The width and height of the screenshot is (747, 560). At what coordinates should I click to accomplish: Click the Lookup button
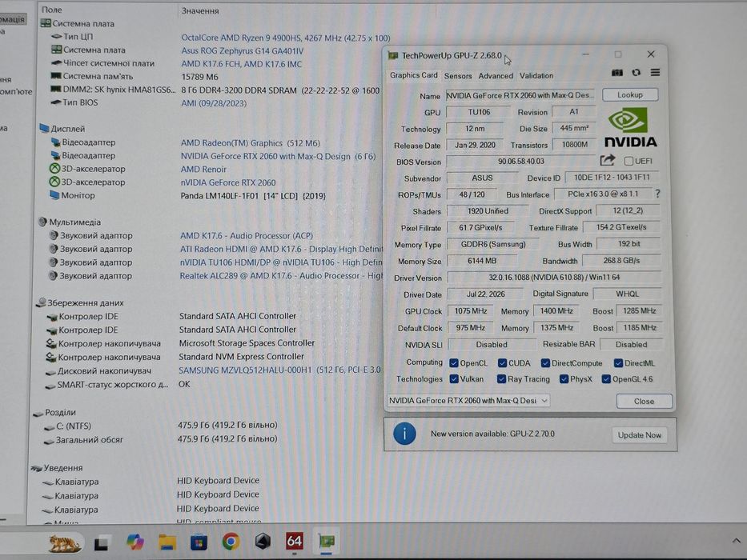point(630,94)
